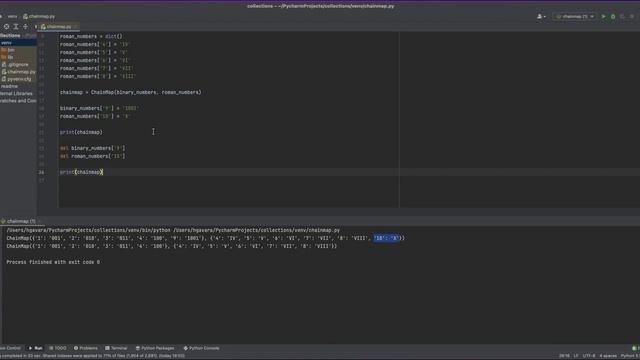Image resolution: width=640 pixels, height=360 pixels.
Task: Click 'Process finished with exit code 0' text
Action: [x=53, y=262]
